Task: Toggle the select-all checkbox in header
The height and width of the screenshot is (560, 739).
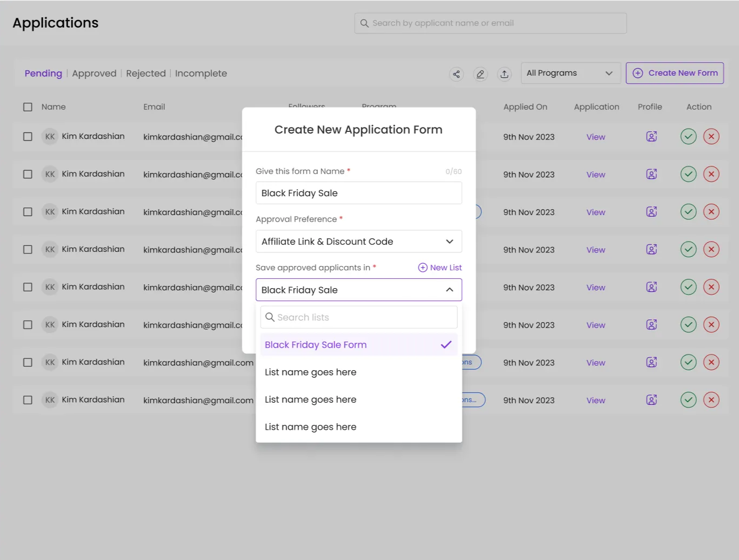Action: pyautogui.click(x=28, y=107)
